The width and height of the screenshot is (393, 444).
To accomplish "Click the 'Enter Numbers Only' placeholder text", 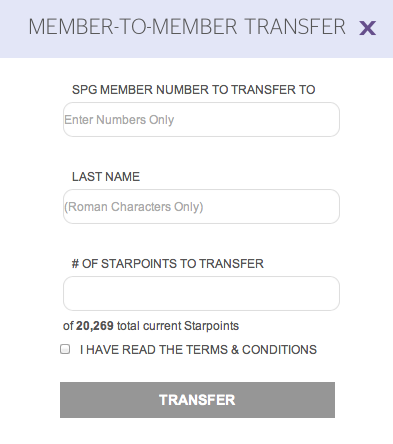I will pos(119,120).
